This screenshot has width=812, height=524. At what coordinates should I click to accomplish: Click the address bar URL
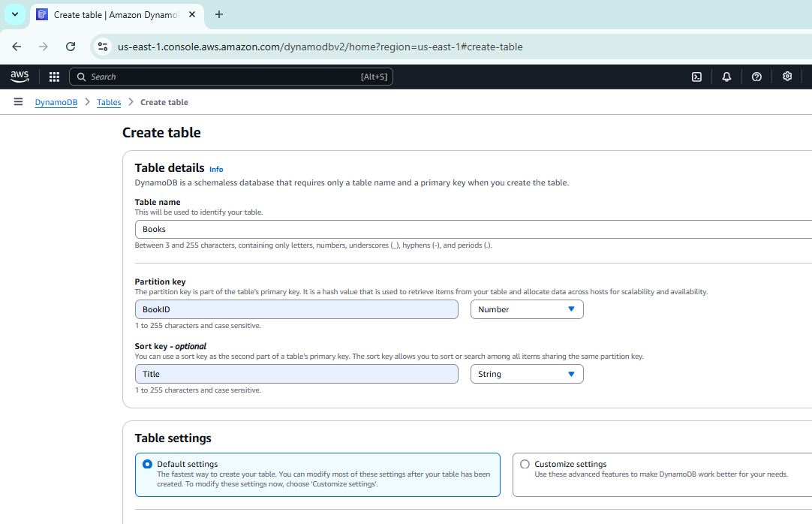320,47
